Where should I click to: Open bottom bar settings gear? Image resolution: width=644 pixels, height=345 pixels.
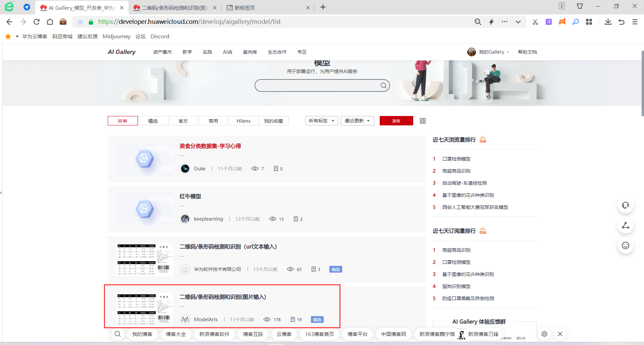click(x=544, y=334)
